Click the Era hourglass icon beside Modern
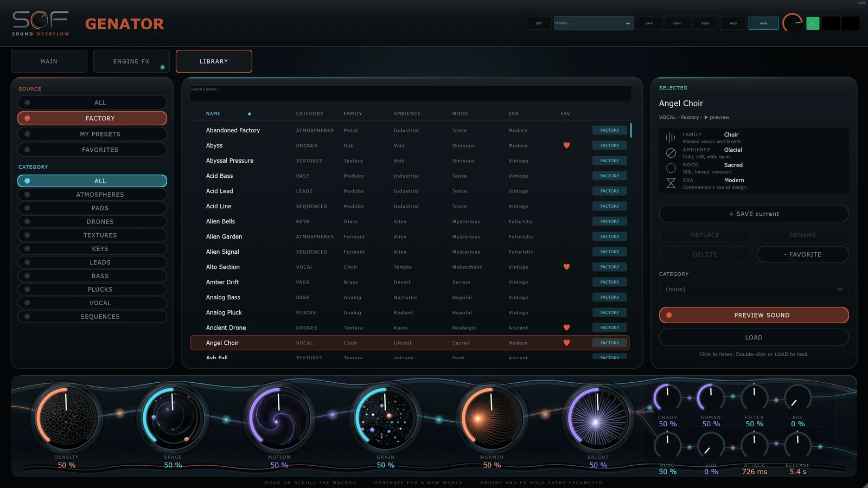Viewport: 868px width, 488px height. tap(671, 183)
